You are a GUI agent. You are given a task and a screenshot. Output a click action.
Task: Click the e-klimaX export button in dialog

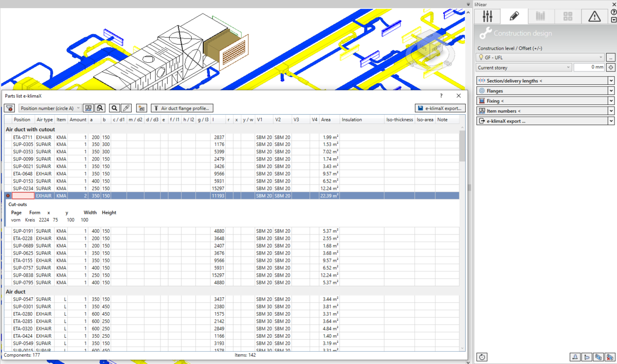441,108
